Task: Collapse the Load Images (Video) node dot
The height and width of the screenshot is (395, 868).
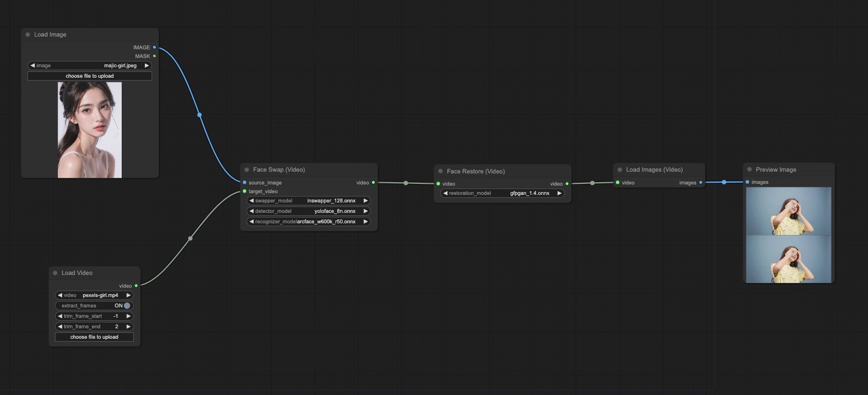Action: coord(619,170)
